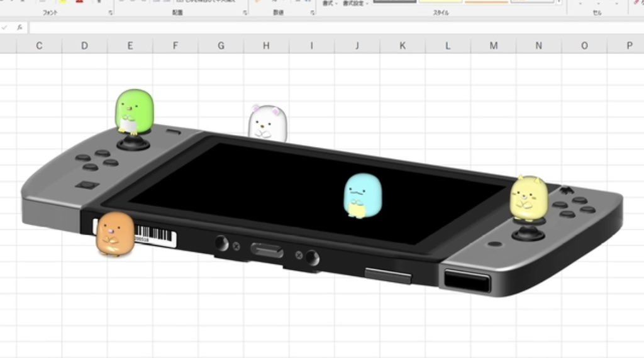Open the 配置 group dialog launcher

pos(245,13)
